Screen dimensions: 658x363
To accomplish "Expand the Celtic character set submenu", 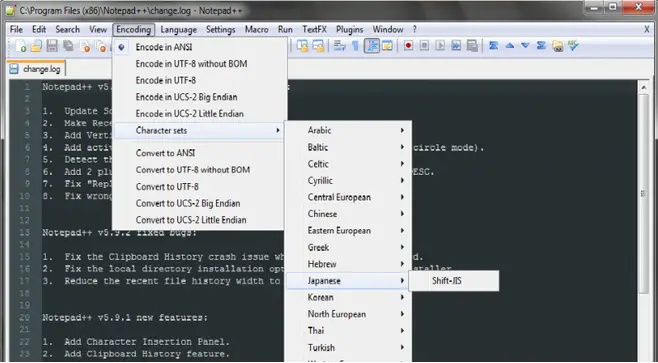I will [x=348, y=164].
